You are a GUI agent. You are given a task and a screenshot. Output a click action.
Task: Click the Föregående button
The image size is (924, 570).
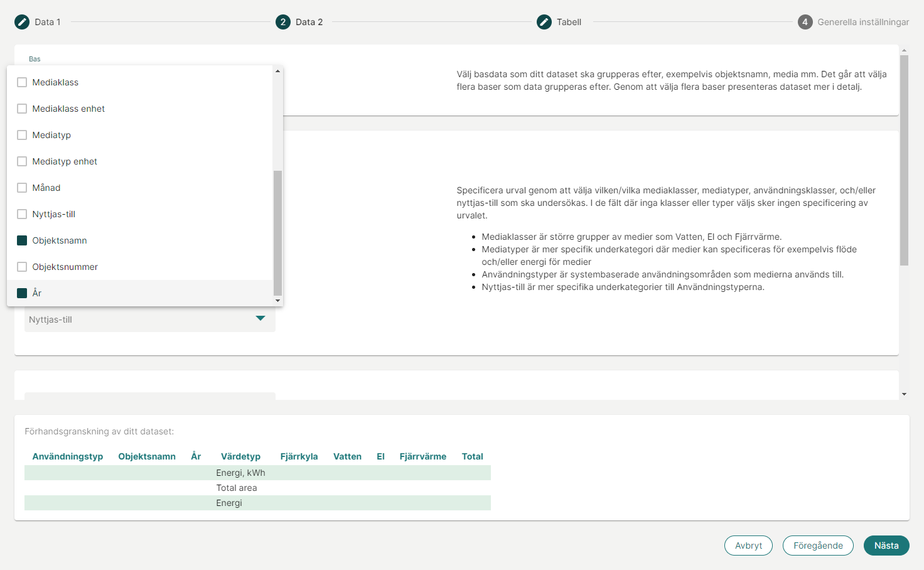coord(818,546)
